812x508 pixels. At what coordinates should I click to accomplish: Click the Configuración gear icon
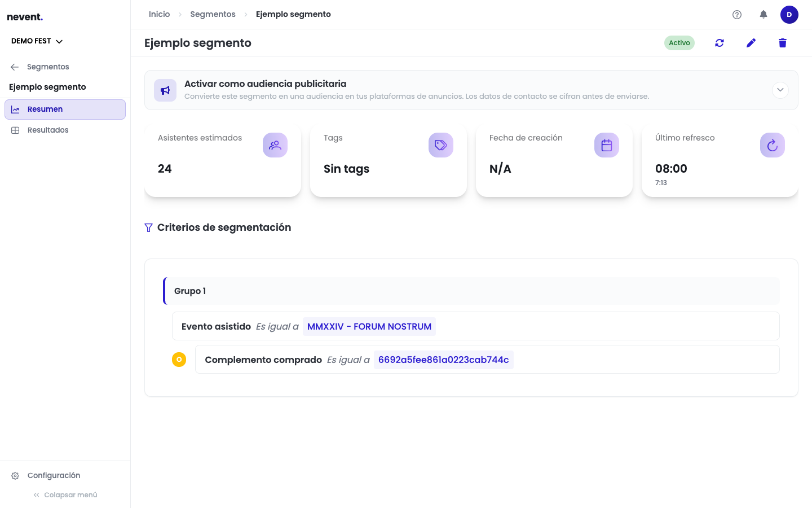click(x=15, y=476)
